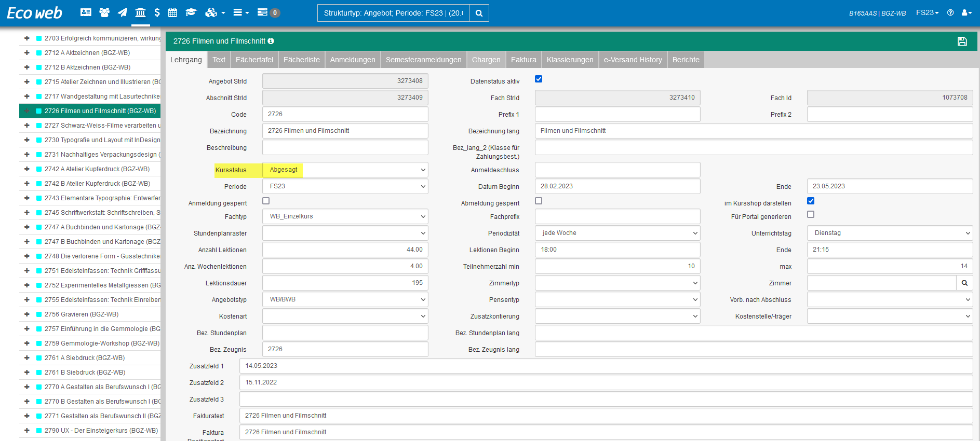Open the Angebotstyp dropdown WB/BWB
The width and height of the screenshot is (980, 441).
pos(345,299)
